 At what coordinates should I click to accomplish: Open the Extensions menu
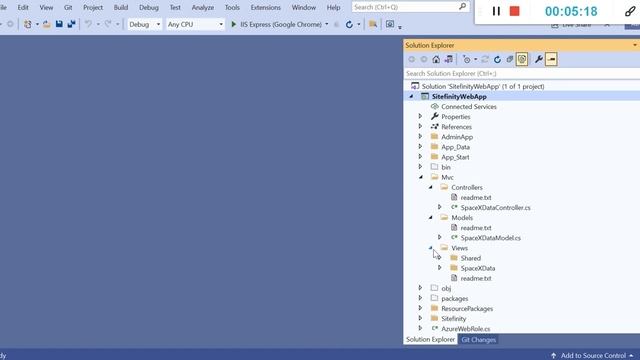(x=265, y=7)
